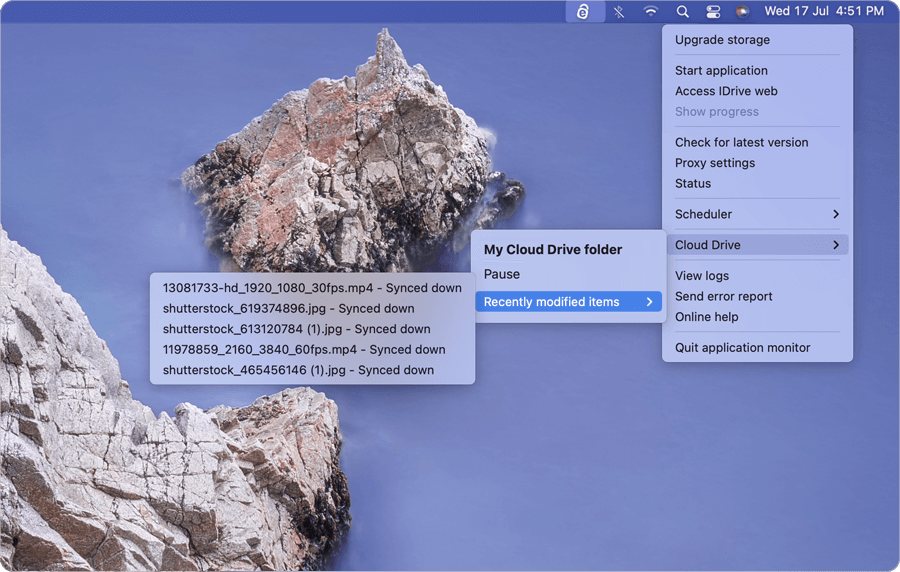The height and width of the screenshot is (572, 900).
Task: Open the Wi-Fi status icon
Action: (650, 11)
